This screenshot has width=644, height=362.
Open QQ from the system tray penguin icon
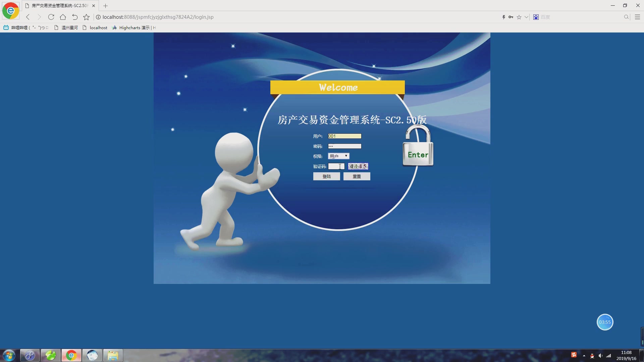593,356
